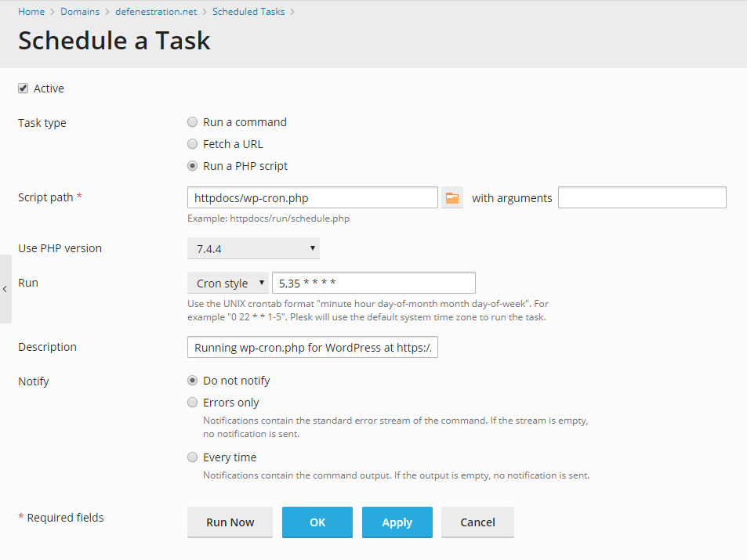Go to Home breadcrumb link
This screenshot has height=560, width=747.
[31, 12]
